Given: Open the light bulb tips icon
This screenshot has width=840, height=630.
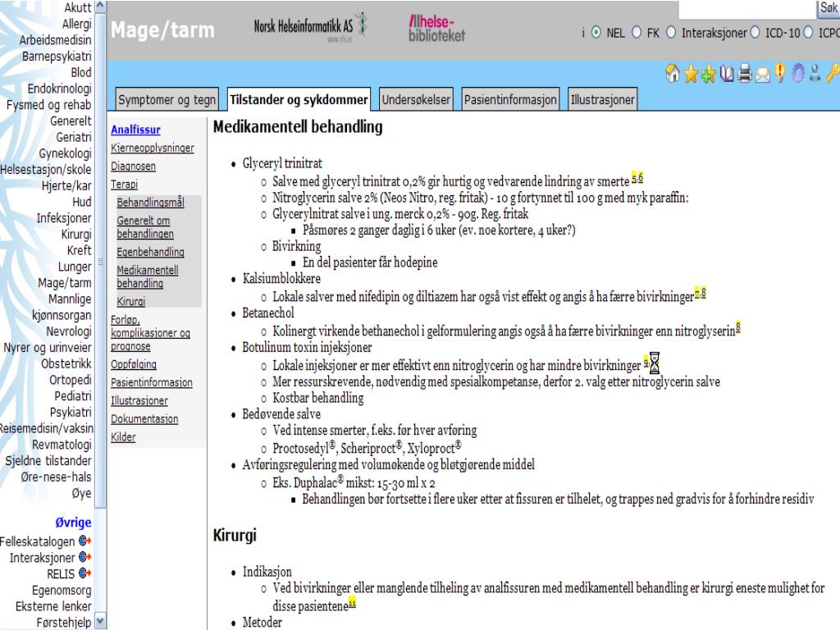Looking at the screenshot, I should pyautogui.click(x=780, y=73).
